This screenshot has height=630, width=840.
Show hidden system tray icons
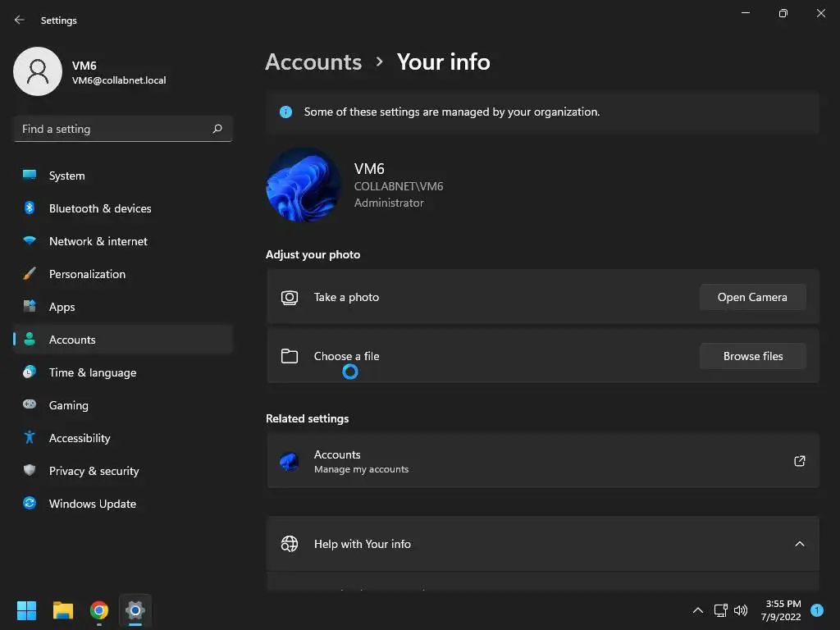coord(698,610)
